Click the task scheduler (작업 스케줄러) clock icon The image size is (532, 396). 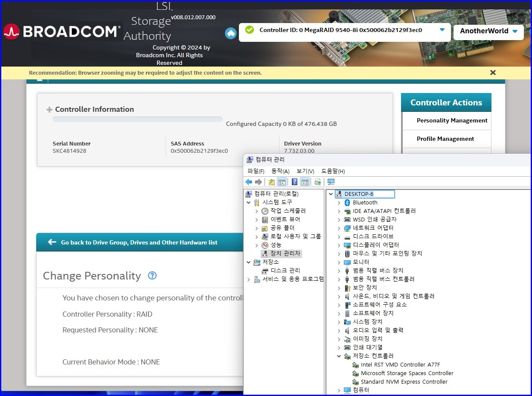pos(265,211)
